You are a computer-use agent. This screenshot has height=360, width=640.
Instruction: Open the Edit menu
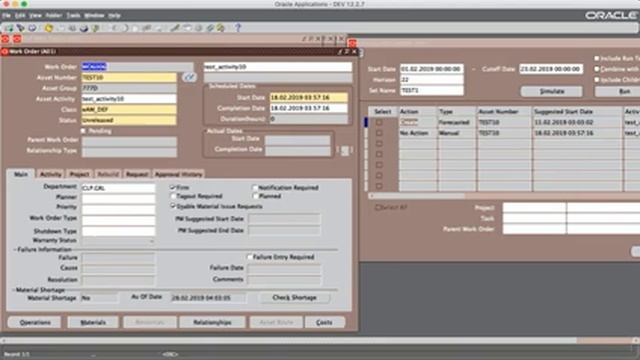click(20, 16)
